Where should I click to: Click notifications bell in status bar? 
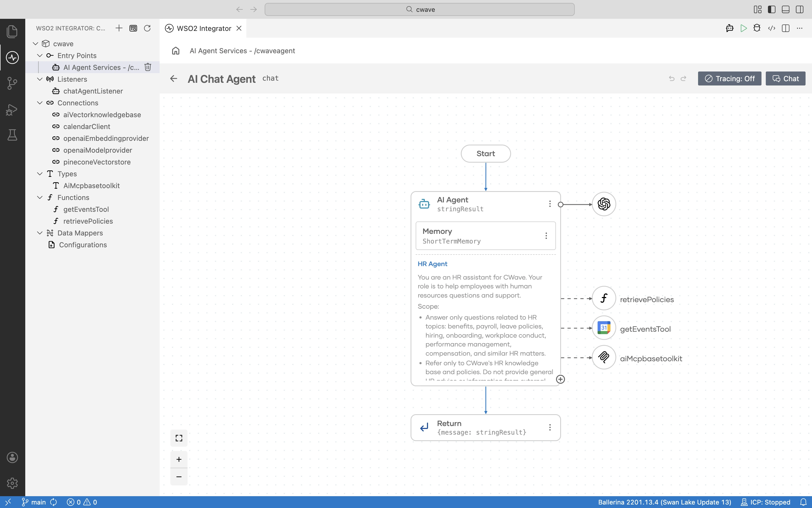803,502
